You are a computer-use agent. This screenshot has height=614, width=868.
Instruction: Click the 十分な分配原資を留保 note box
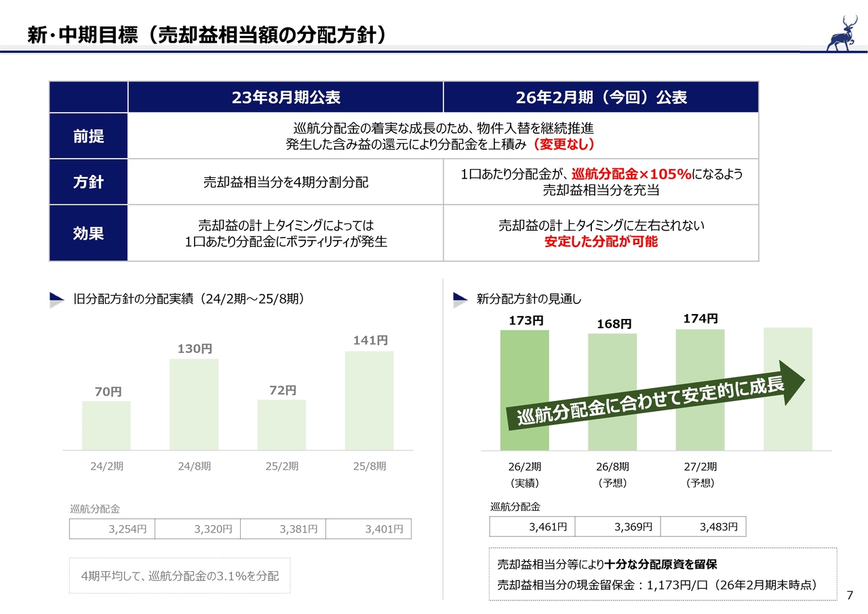click(x=663, y=574)
